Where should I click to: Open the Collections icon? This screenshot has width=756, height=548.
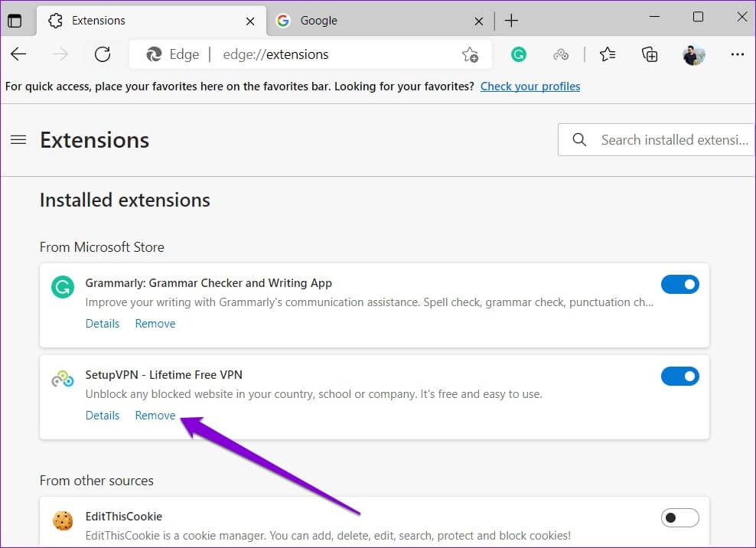(650, 54)
